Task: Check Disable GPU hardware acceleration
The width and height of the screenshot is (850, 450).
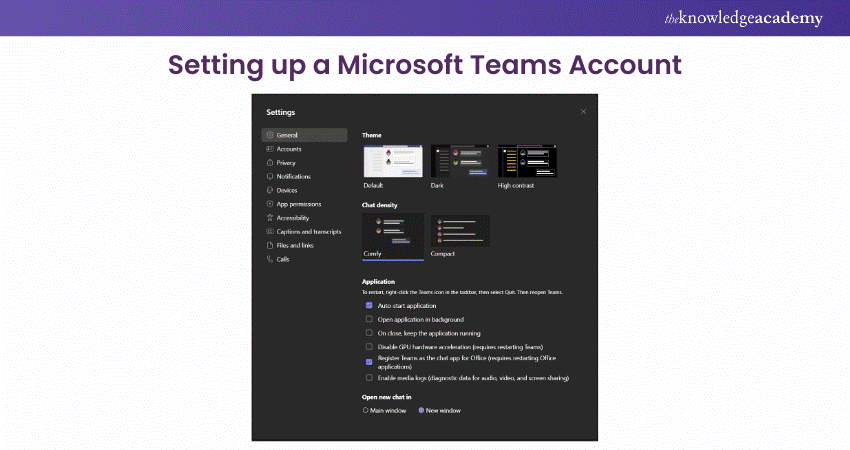Action: click(369, 346)
